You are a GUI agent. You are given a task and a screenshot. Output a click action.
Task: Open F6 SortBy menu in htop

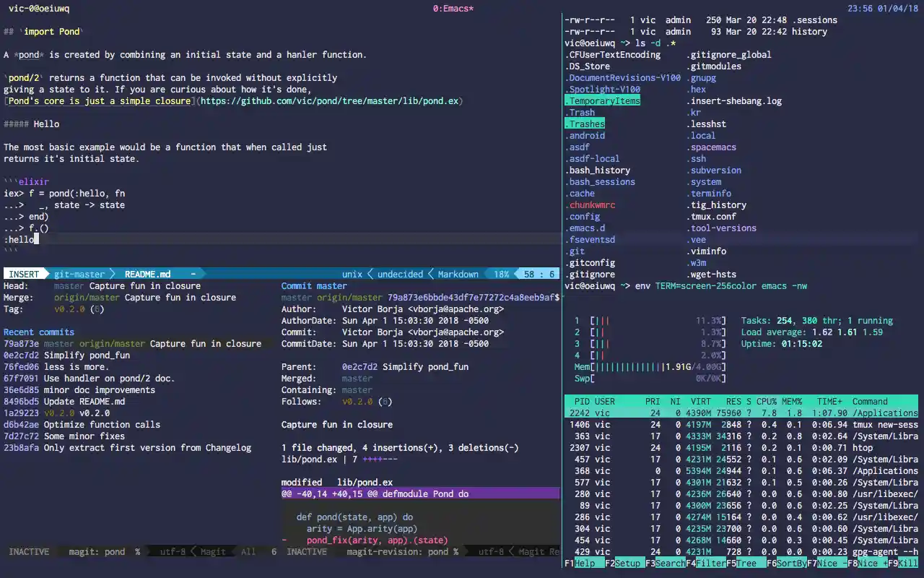point(785,563)
